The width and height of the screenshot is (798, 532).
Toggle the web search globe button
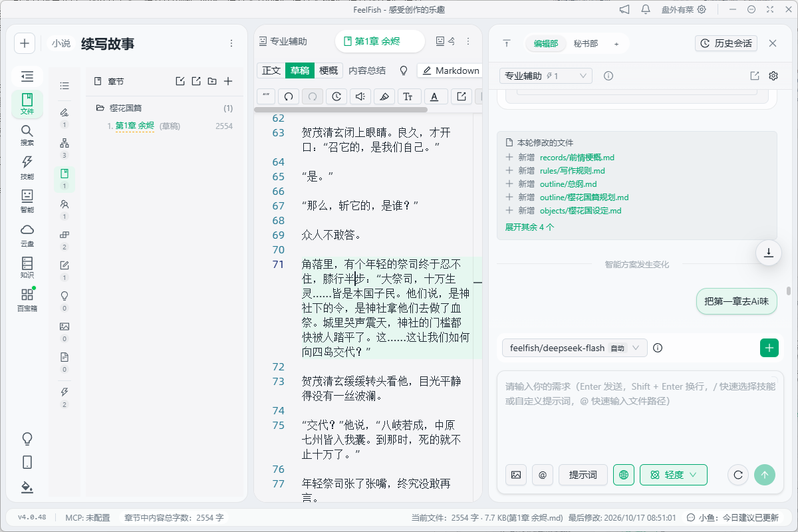coord(624,475)
